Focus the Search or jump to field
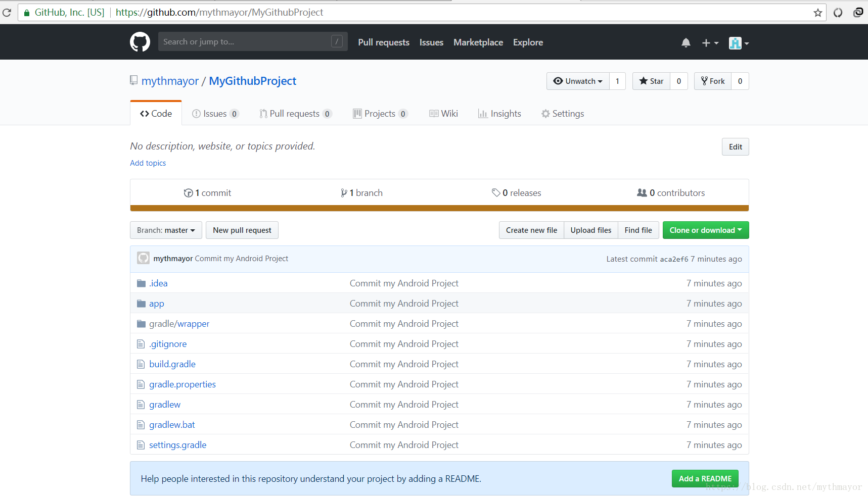Viewport: 868px width, 497px height. (x=253, y=41)
